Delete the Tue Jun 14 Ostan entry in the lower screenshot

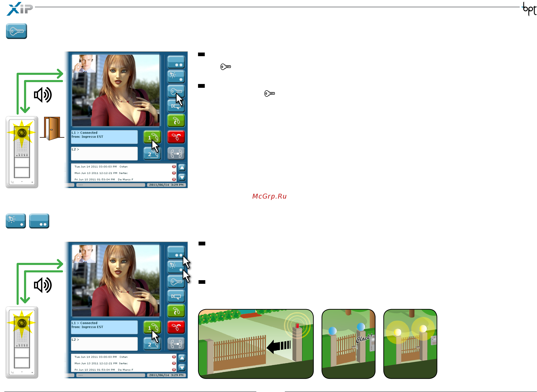[x=174, y=357]
